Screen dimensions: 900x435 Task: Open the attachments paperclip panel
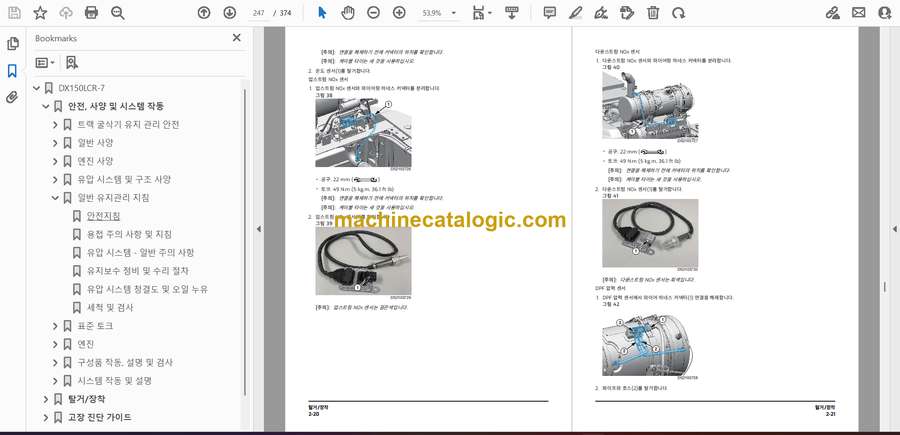(x=12, y=97)
